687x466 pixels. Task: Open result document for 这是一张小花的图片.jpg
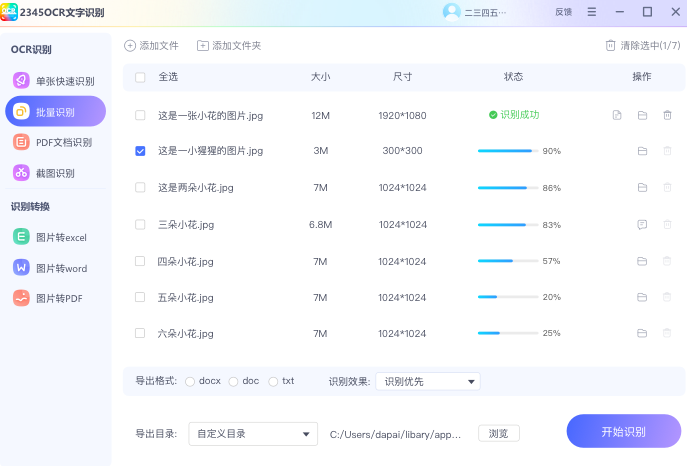tap(617, 115)
